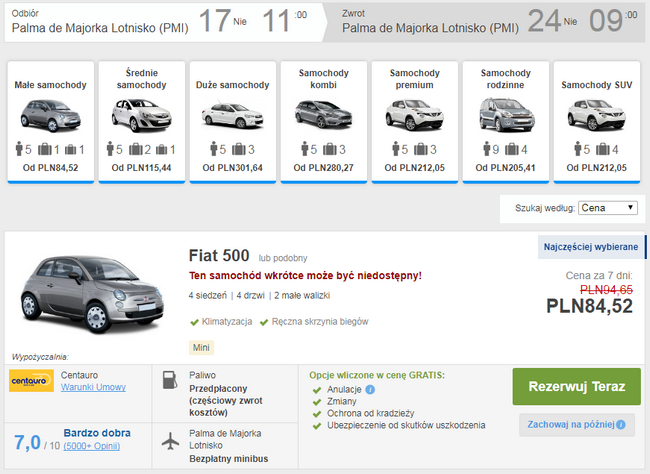The image size is (650, 474).
Task: Click the Nissan image in Samochody premium
Action: [415, 116]
